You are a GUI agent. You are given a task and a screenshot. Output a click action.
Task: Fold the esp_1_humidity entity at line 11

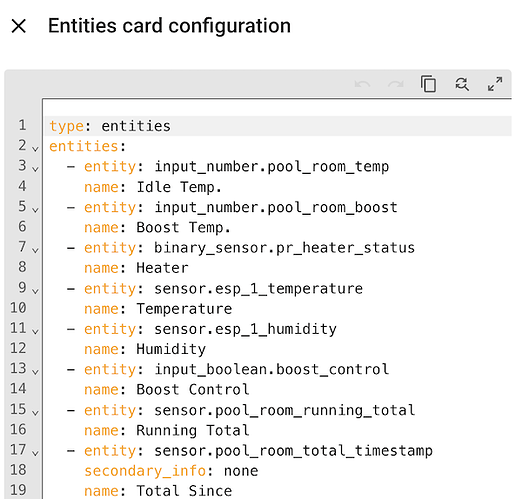(x=35, y=331)
